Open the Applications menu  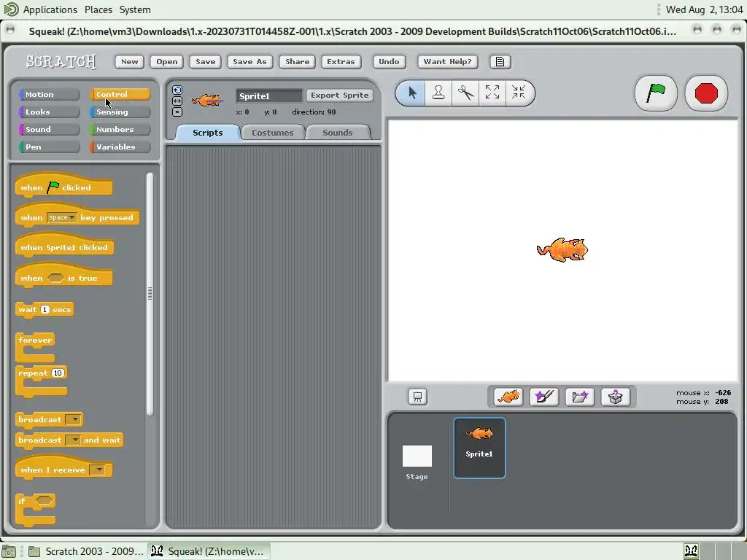[50, 9]
